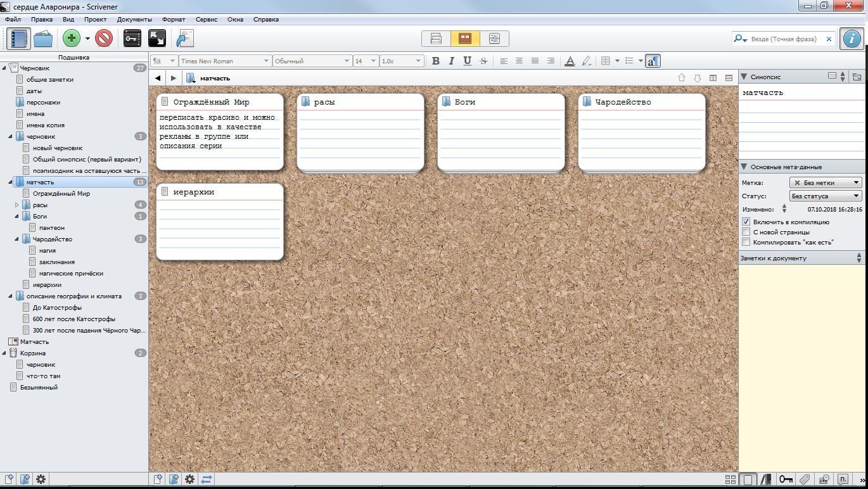Open the Статус dropdown
Viewport: 868px width, 489px height.
click(x=826, y=196)
